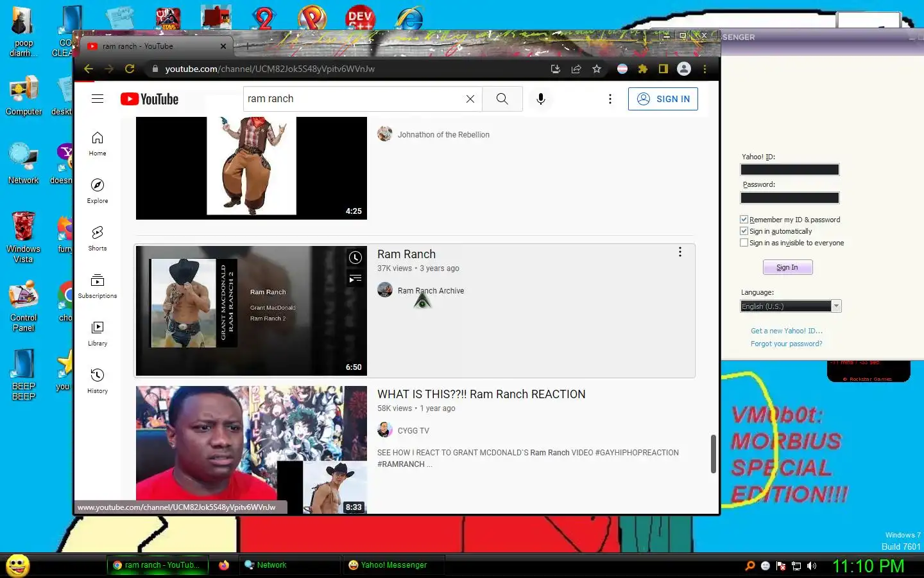
Task: Open the Chrome side panel icon
Action: pyautogui.click(x=663, y=69)
